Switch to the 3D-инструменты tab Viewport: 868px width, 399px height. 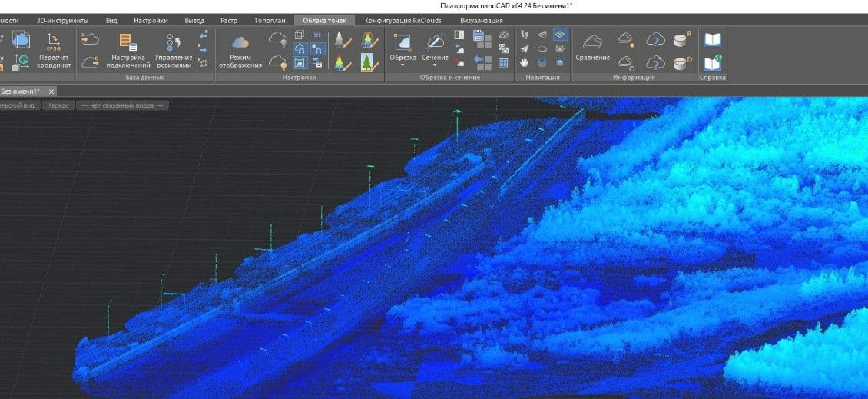(62, 21)
